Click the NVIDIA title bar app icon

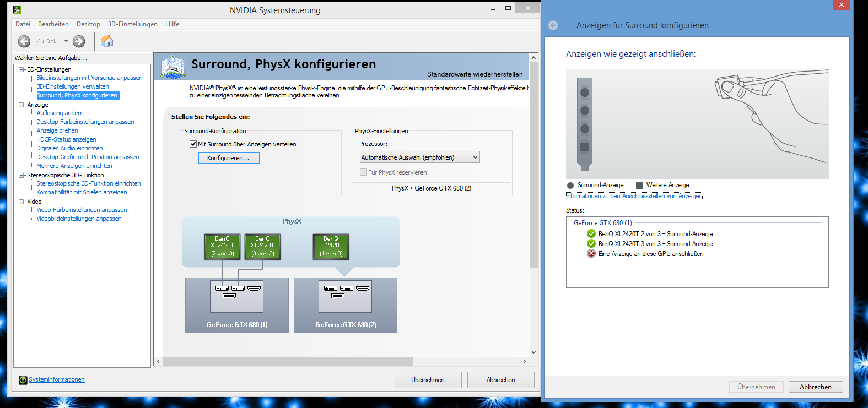tap(17, 9)
